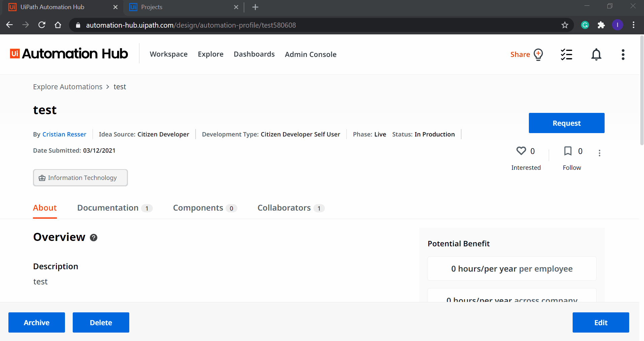The image size is (644, 341).
Task: Click the 'Date Submitted: 03/12/2021' text
Action: (x=74, y=151)
